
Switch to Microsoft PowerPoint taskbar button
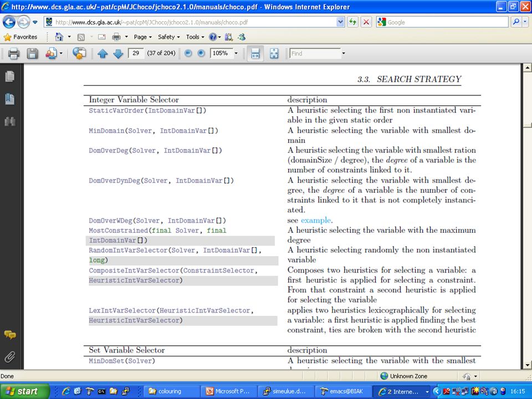click(229, 391)
